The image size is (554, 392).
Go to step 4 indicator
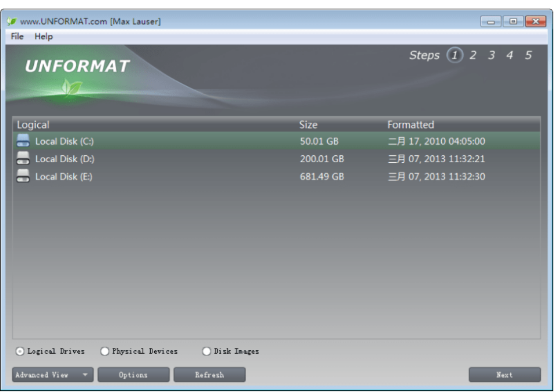click(510, 55)
